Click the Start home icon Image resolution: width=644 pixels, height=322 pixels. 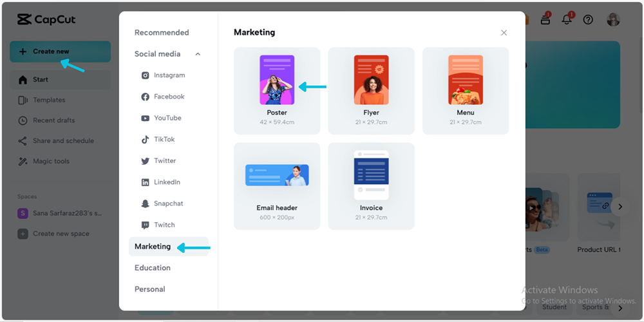point(23,80)
